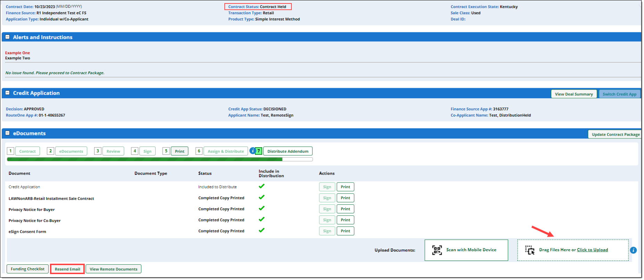Viewport: 644px width, 280px height.
Task: Click Sign for Privacy Notice for Buyer
Action: tap(327, 209)
